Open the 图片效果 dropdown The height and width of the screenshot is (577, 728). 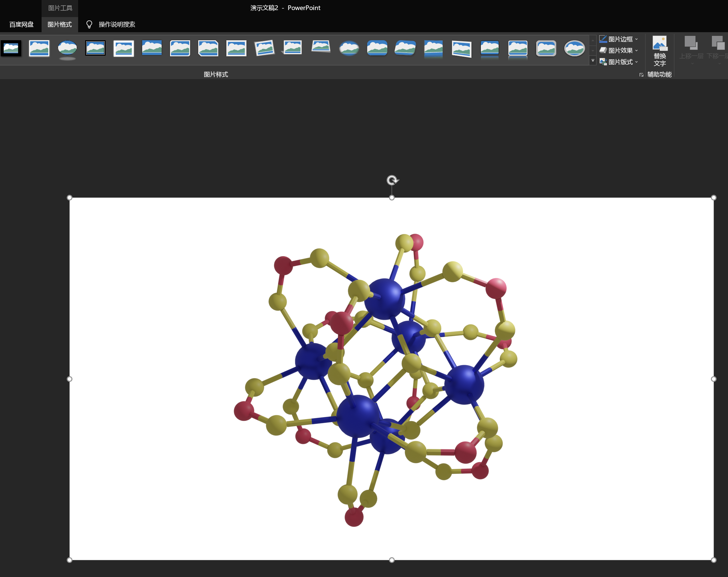(x=618, y=50)
